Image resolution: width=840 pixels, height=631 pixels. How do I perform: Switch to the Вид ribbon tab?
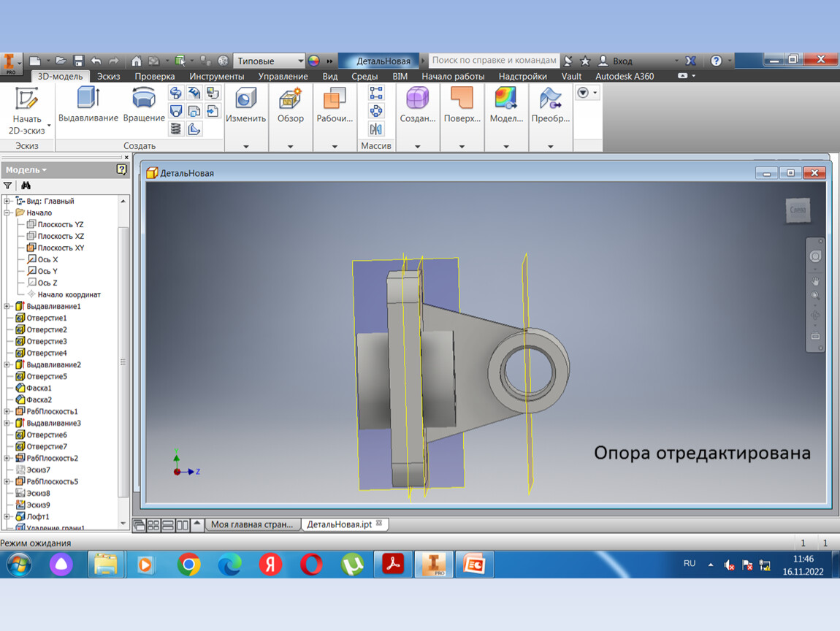click(330, 76)
